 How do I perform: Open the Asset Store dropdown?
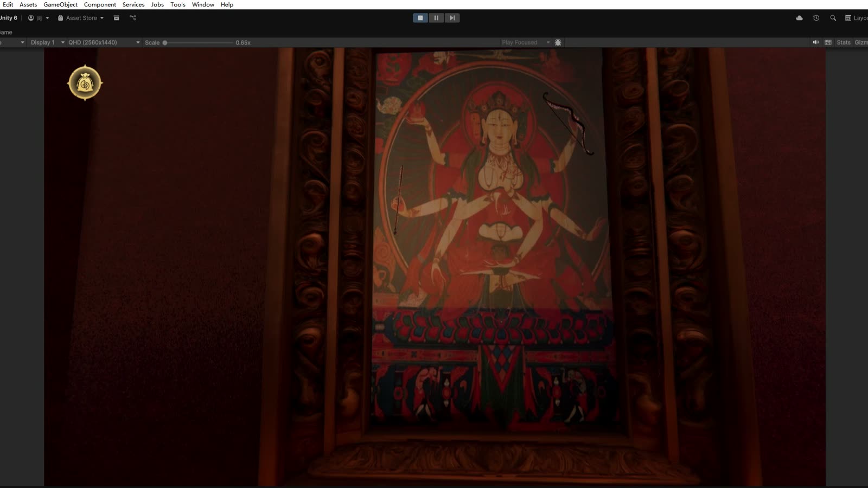(81, 18)
